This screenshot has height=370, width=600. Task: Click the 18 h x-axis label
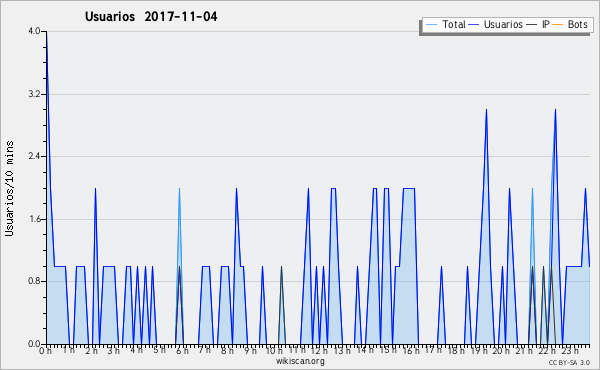point(456,351)
